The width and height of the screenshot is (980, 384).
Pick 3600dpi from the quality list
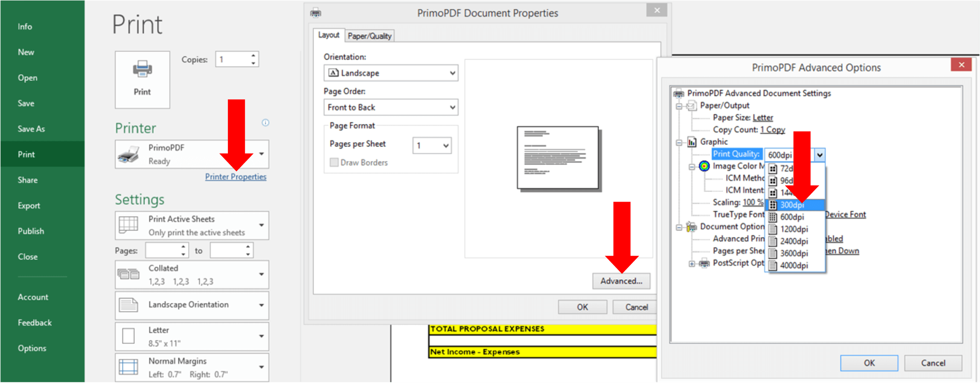tap(796, 254)
